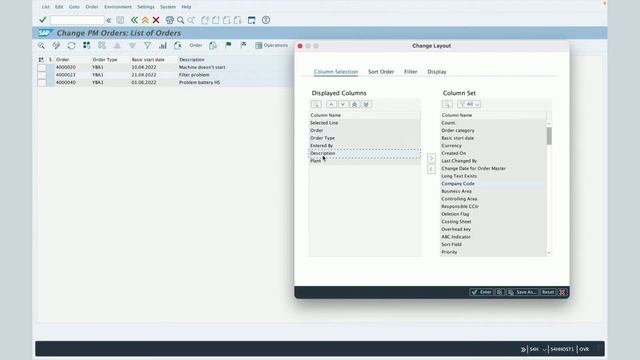Image resolution: width=640 pixels, height=360 pixels.
Task: Switch to the Filter tab
Action: [411, 72]
